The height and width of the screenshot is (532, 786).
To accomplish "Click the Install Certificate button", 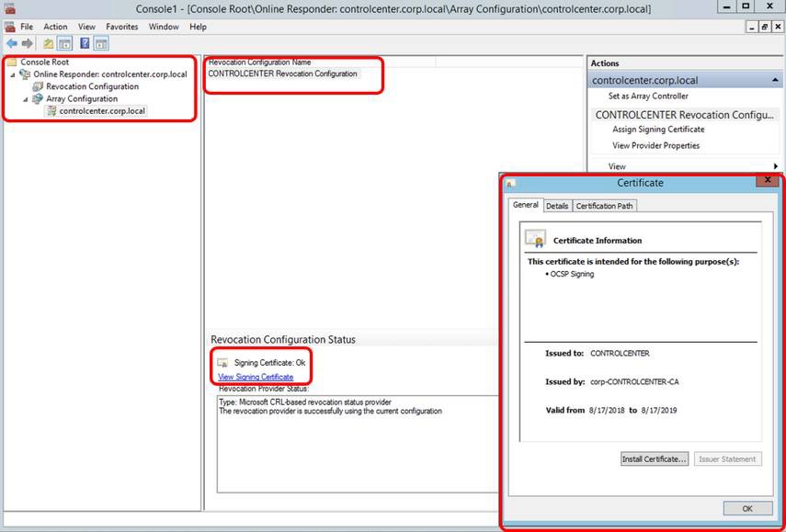I will point(655,458).
